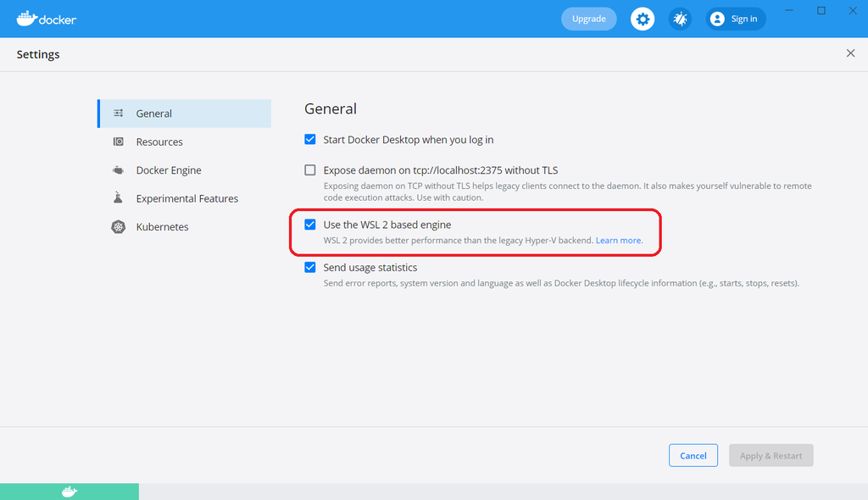This screenshot has width=868, height=500.
Task: Close the Settings panel
Action: click(850, 53)
